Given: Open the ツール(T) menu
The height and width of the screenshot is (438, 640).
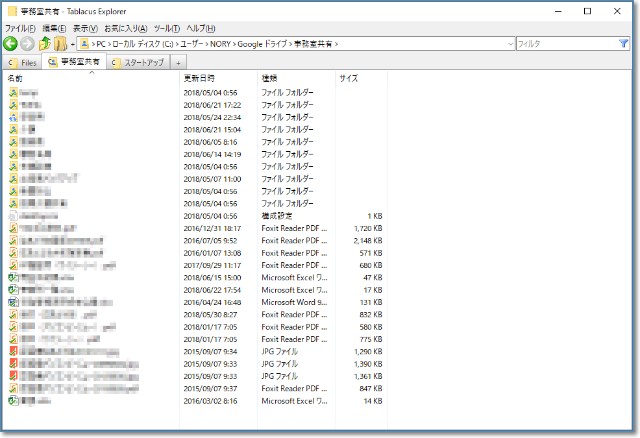Looking at the screenshot, I should tap(167, 28).
